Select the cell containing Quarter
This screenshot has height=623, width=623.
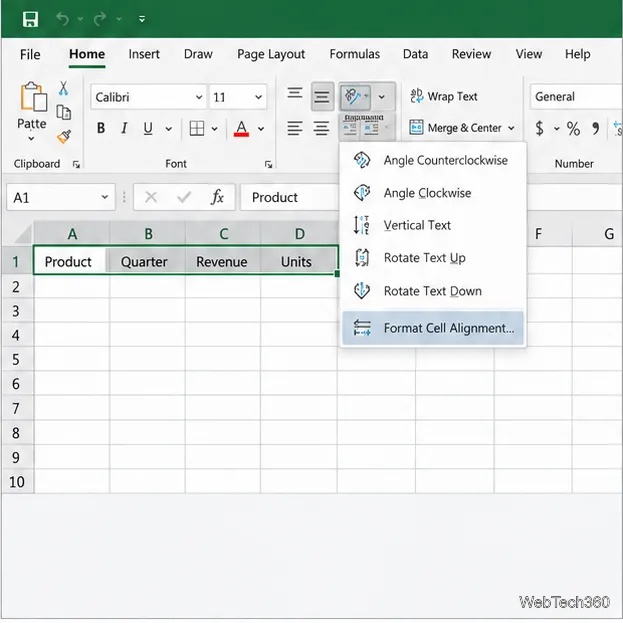(x=147, y=261)
